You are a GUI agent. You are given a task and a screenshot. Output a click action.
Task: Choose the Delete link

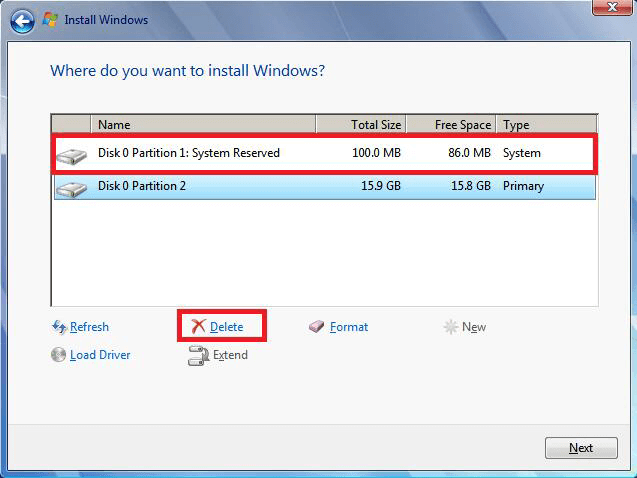pyautogui.click(x=227, y=327)
